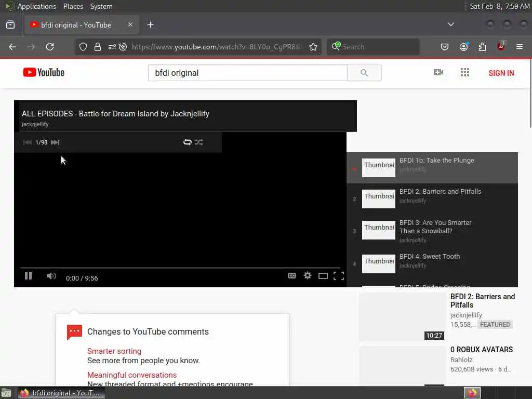Viewport: 532px width, 399px height.
Task: Open the Meaningful conversations link
Action: click(x=132, y=375)
